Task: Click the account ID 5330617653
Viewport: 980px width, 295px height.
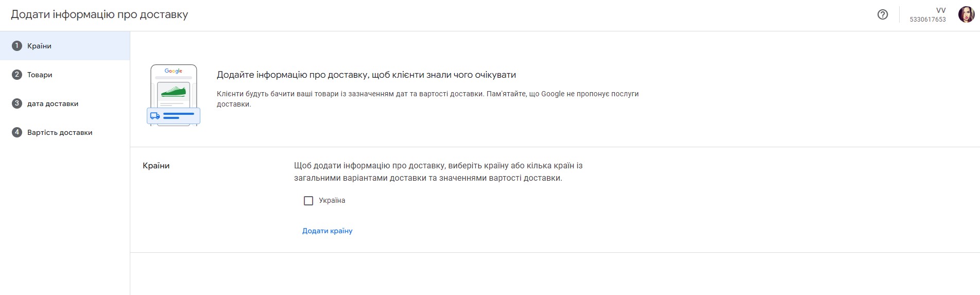Action: pyautogui.click(x=927, y=20)
